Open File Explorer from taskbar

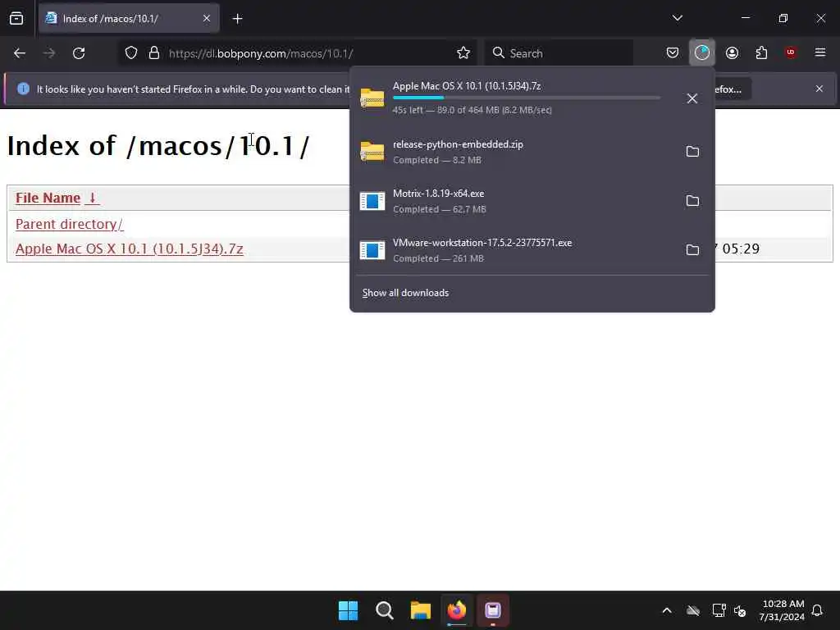click(421, 610)
